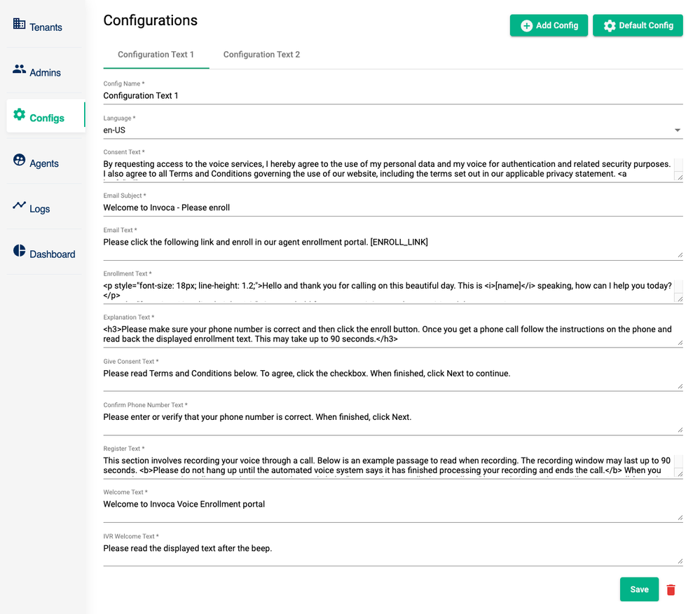Click the gear icon on Default Config
Image resolution: width=700 pixels, height=614 pixels.
610,25
